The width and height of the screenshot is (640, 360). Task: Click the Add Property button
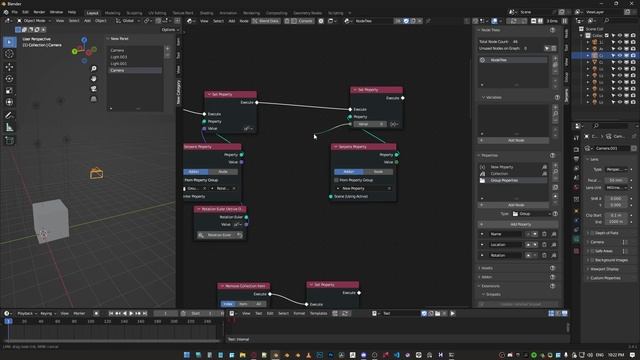[518, 224]
